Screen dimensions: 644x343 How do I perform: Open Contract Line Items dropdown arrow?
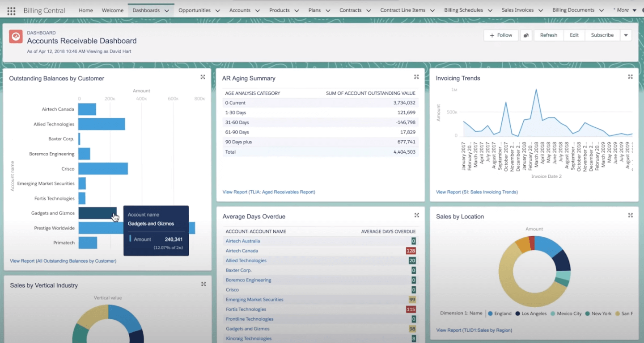pos(432,11)
